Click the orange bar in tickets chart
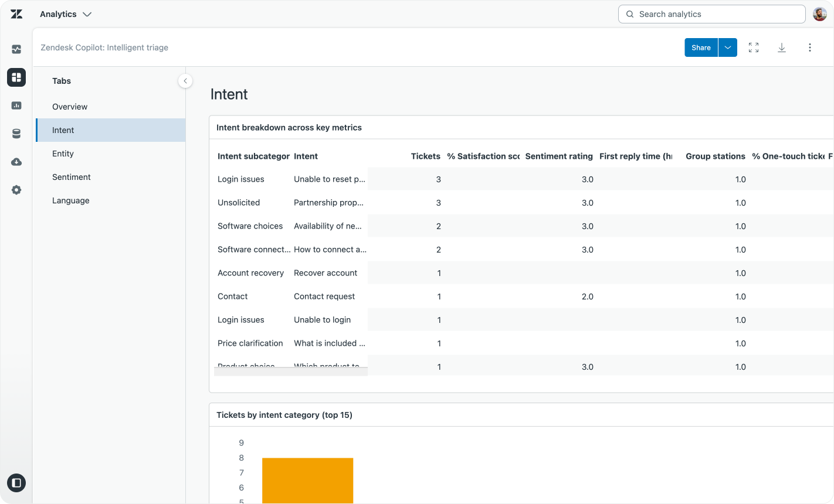The width and height of the screenshot is (834, 504). 308,481
